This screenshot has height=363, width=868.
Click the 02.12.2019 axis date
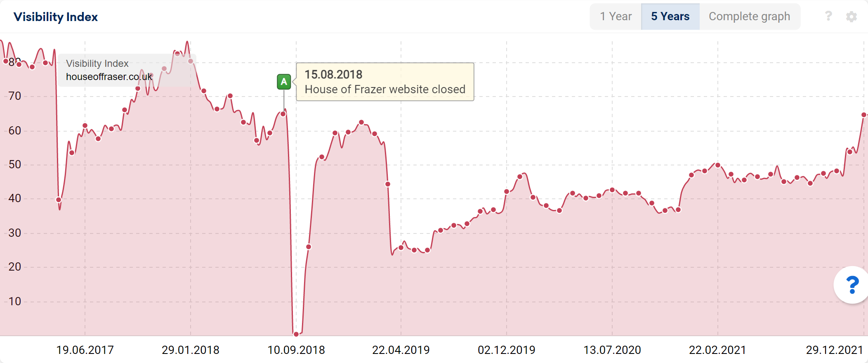pos(507,350)
